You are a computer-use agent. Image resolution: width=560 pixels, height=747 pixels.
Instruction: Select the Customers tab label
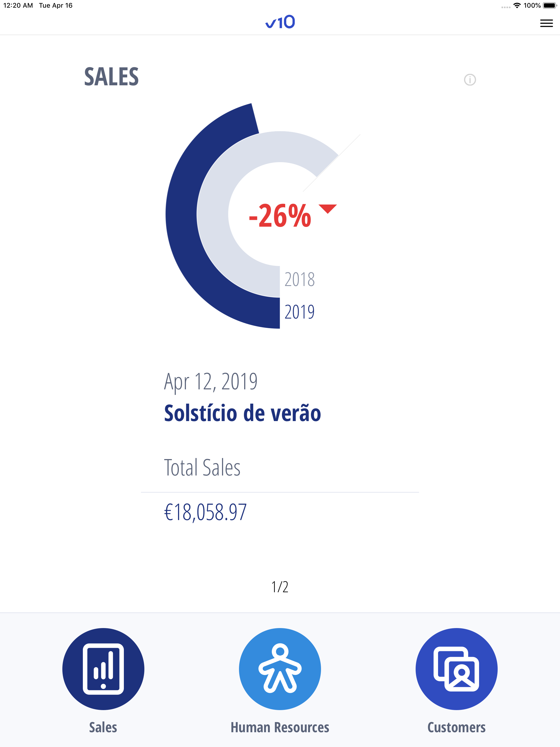457,727
